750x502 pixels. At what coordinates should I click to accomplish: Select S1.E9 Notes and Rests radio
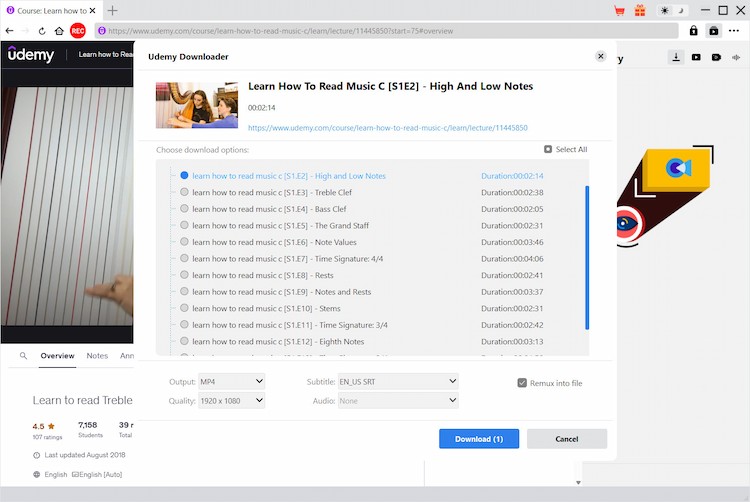(x=184, y=292)
